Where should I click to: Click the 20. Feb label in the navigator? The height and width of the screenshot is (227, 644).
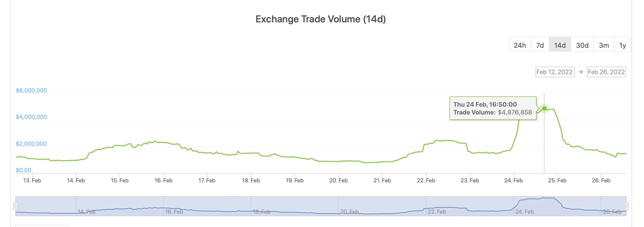350,211
